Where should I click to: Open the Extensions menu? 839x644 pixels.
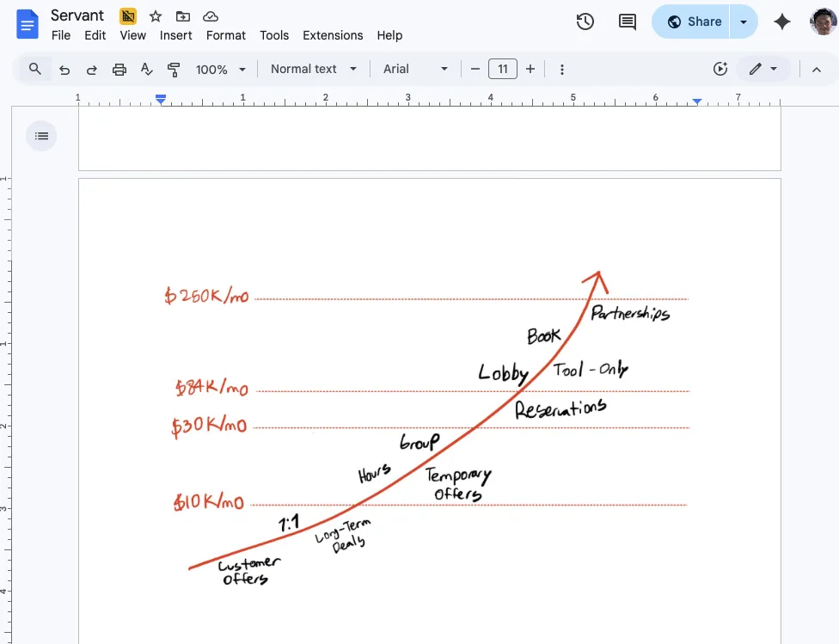click(333, 35)
